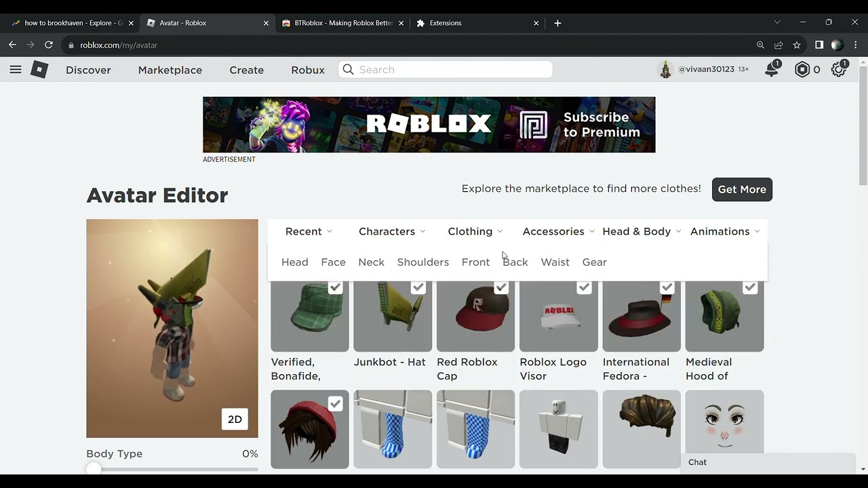Open the hamburger navigation menu
The image size is (868, 488).
point(16,69)
